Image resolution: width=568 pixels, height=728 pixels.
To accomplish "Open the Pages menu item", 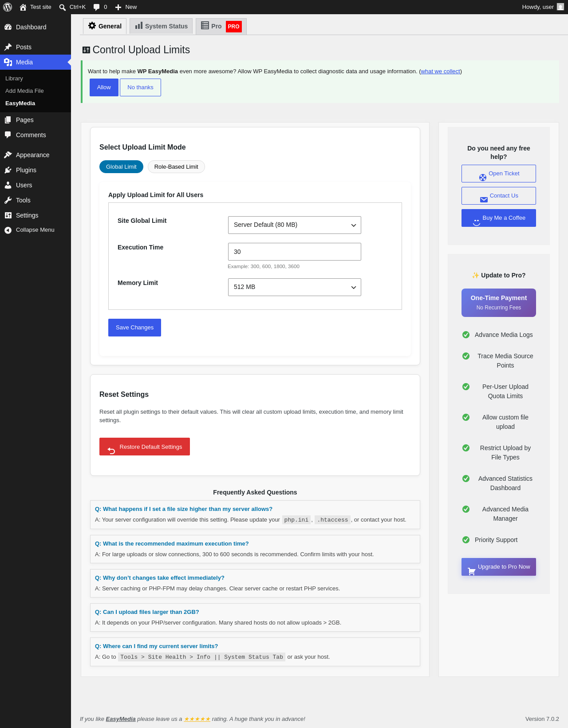I will pos(35,120).
